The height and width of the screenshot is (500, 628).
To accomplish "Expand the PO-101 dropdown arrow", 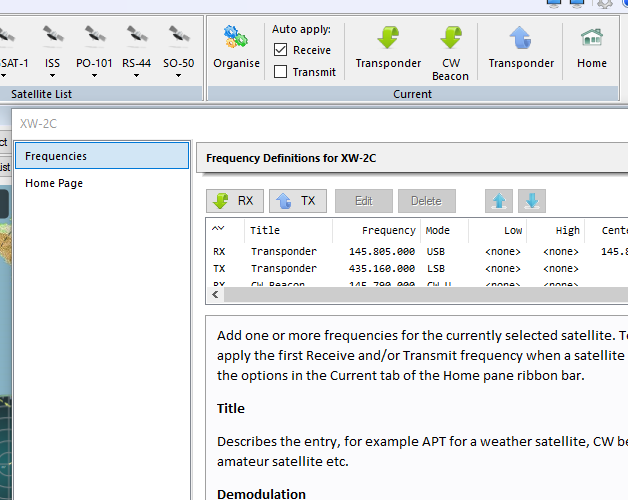I will pyautogui.click(x=95, y=75).
